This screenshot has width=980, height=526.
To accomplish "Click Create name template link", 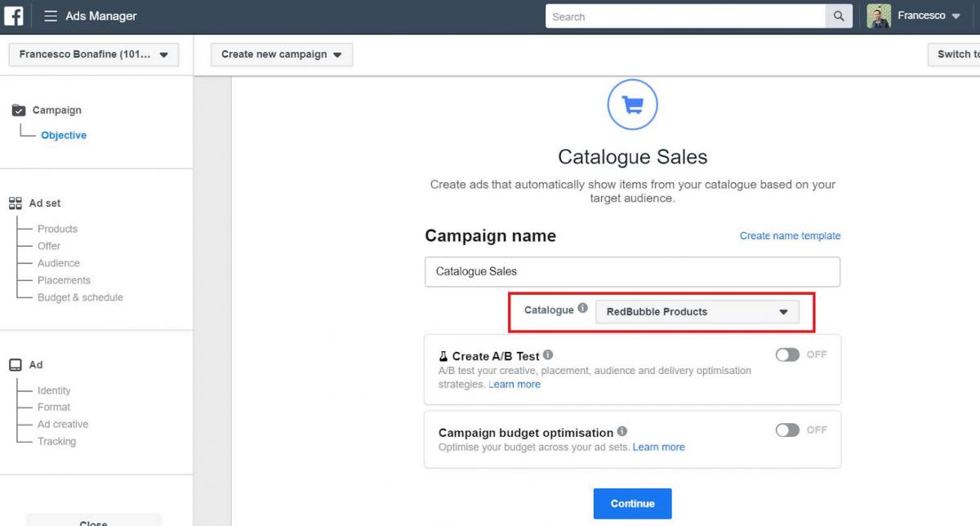I will point(790,236).
